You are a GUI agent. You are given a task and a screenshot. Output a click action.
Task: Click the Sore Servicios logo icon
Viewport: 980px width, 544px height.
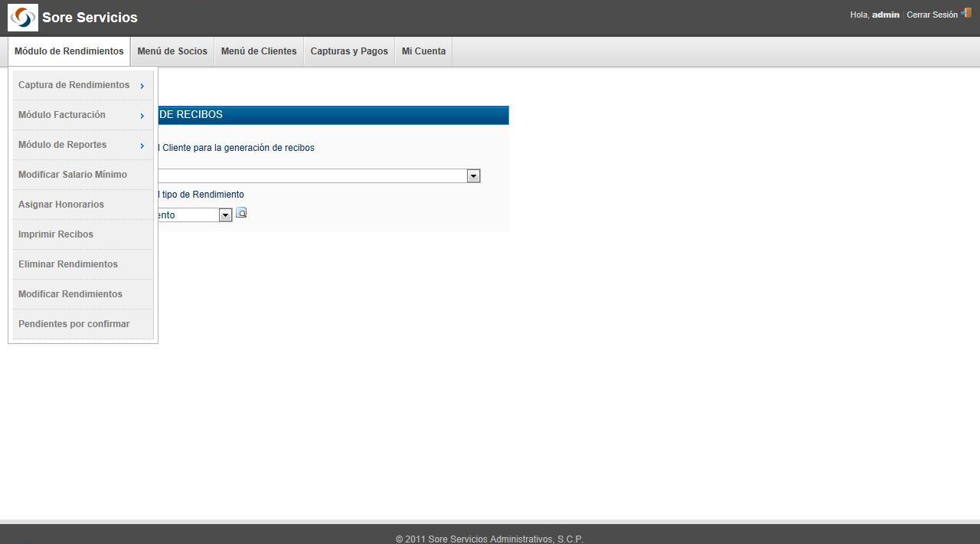click(x=23, y=17)
